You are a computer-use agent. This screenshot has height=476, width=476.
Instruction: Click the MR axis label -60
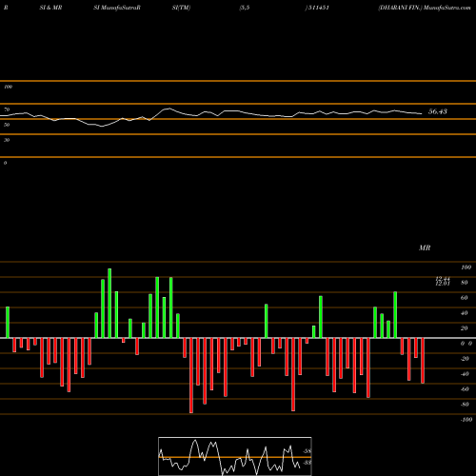point(465,389)
